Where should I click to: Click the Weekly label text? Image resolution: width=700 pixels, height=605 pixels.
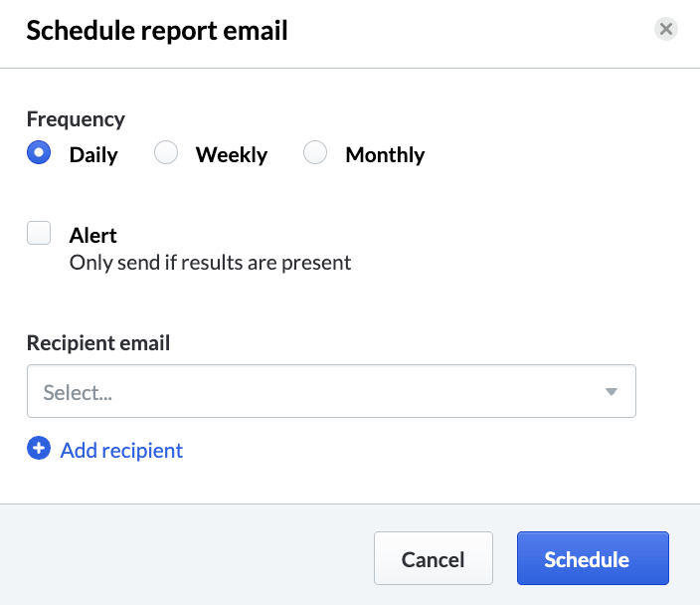tap(232, 155)
